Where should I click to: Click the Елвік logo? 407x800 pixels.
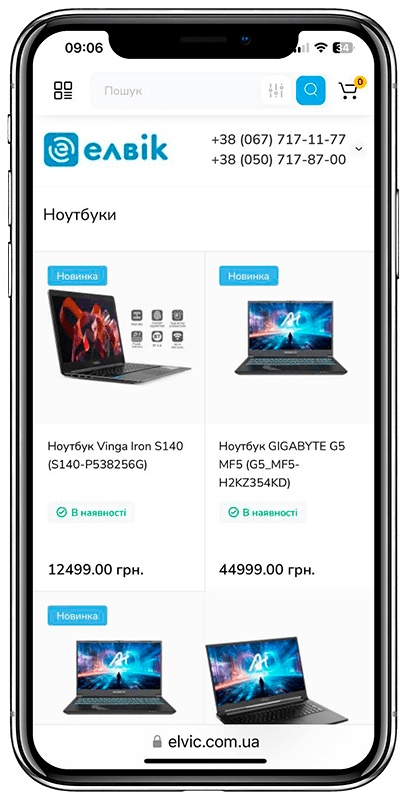pos(106,149)
